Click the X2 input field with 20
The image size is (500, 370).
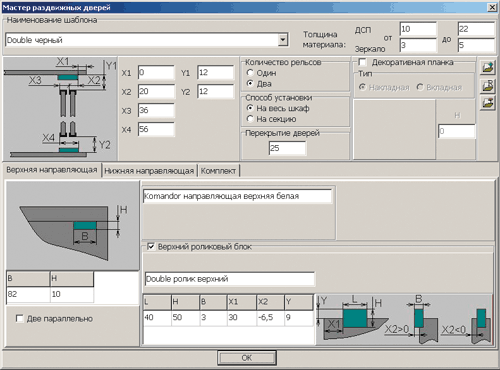[x=156, y=91]
